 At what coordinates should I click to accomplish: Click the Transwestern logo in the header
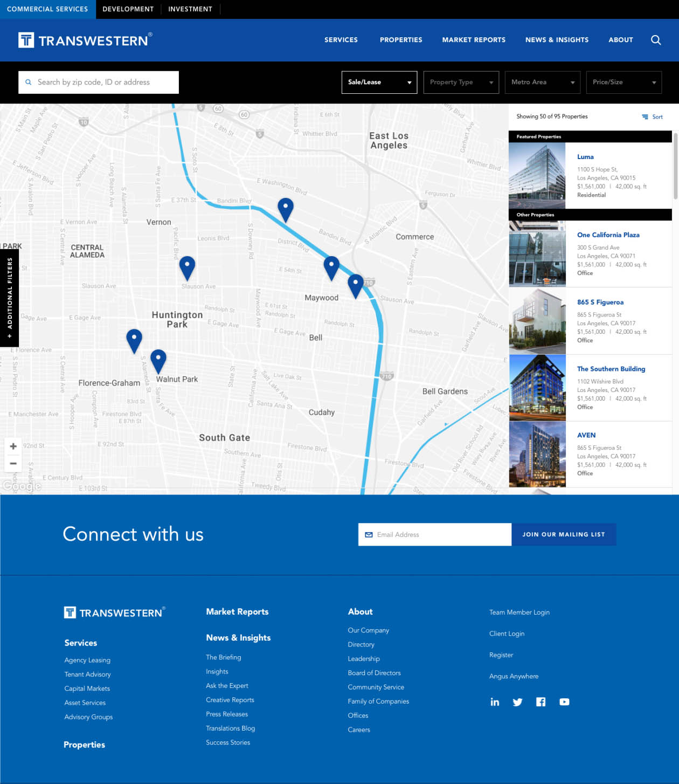point(85,40)
